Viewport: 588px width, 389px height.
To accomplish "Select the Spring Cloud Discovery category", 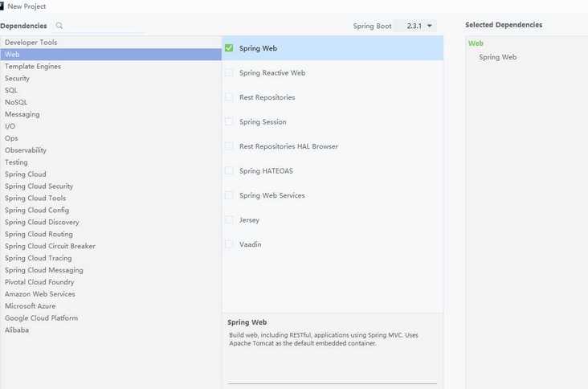I will [42, 223].
